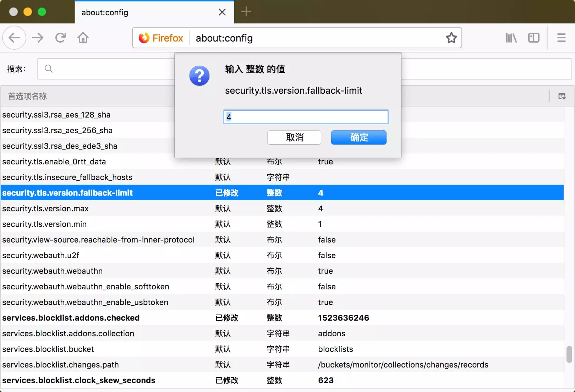
Task: Select the about:config tab
Action: 142,12
